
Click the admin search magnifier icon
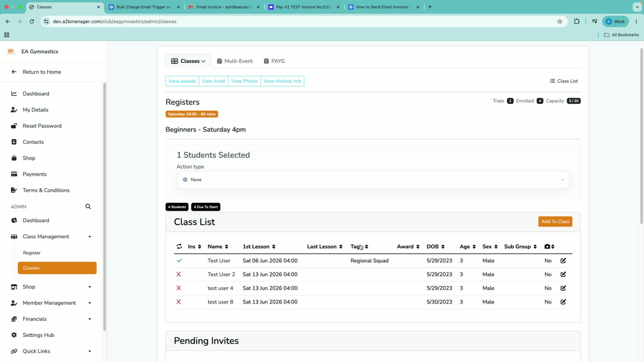point(88,206)
